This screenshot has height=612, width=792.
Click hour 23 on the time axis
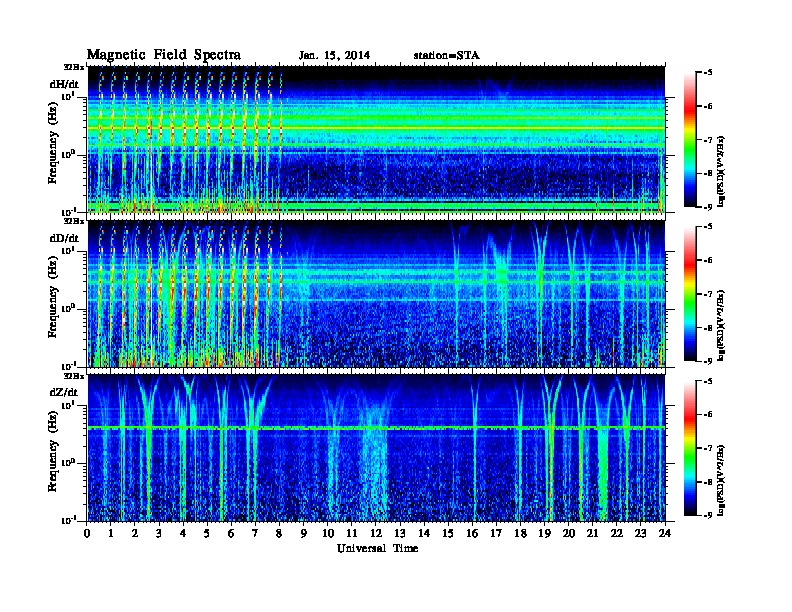641,534
